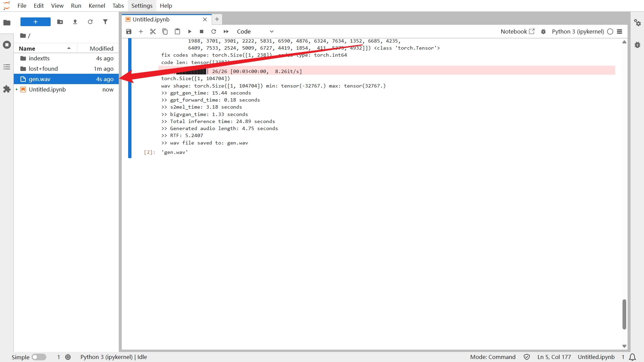Switch kernel via Python 3 (ipykernel) label
The image size is (644, 362).
578,32
